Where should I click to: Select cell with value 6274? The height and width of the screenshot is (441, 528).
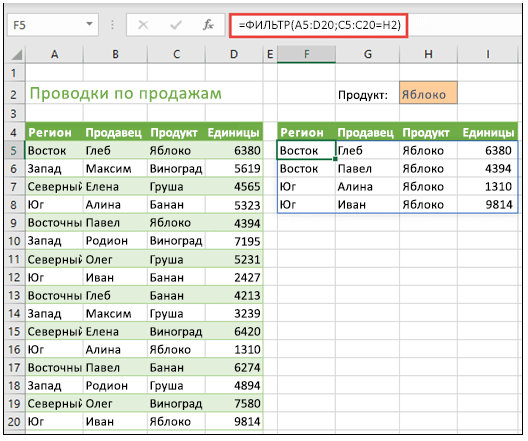click(x=234, y=367)
